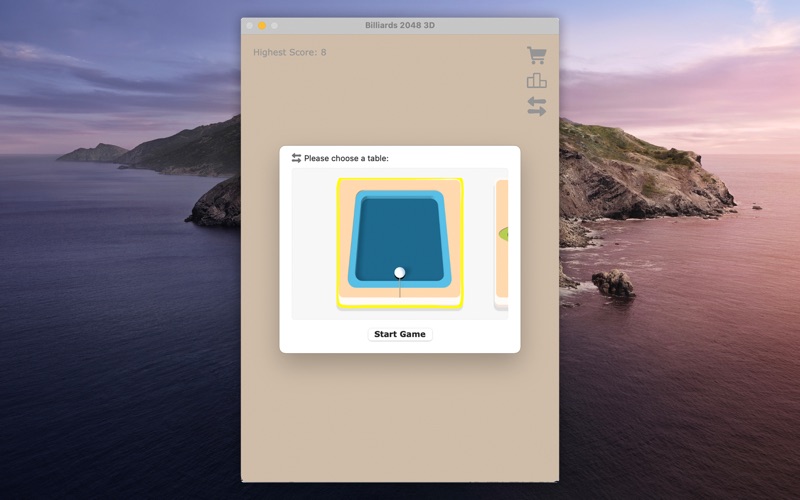Click the cue stick line below the ball
Screen dimensions: 800x500
tap(400, 289)
